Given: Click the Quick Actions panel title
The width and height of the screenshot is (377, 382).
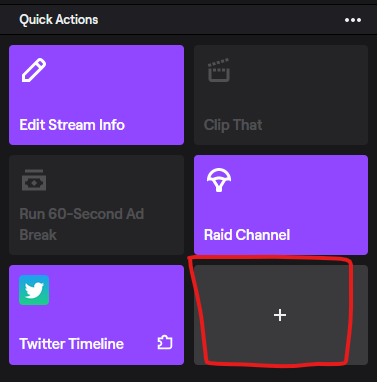Looking at the screenshot, I should click(59, 20).
